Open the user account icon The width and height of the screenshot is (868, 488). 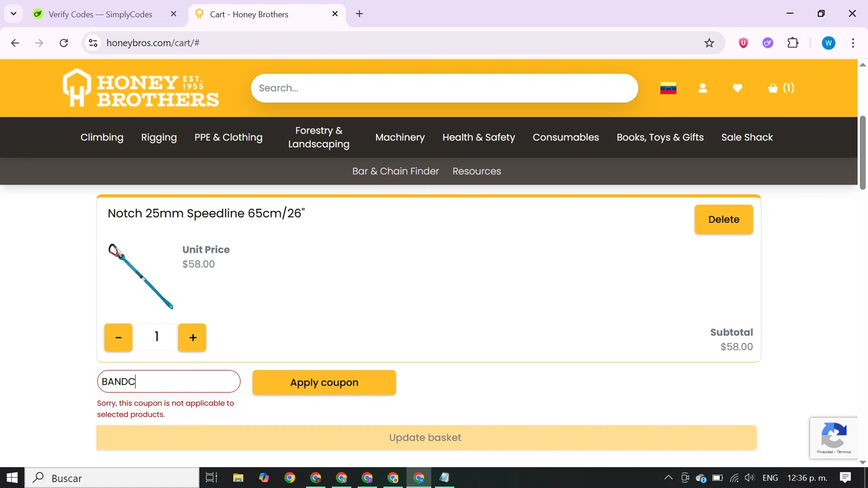pyautogui.click(x=703, y=88)
